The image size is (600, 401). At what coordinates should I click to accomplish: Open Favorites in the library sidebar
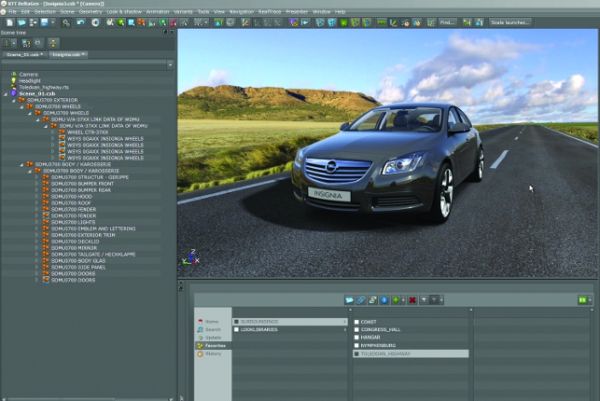pyautogui.click(x=212, y=345)
